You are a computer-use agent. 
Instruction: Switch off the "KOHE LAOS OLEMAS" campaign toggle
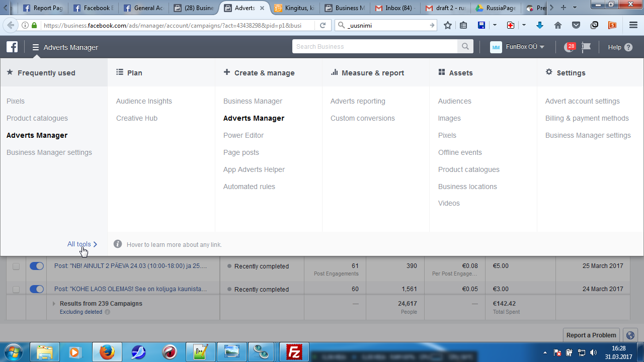tap(37, 289)
